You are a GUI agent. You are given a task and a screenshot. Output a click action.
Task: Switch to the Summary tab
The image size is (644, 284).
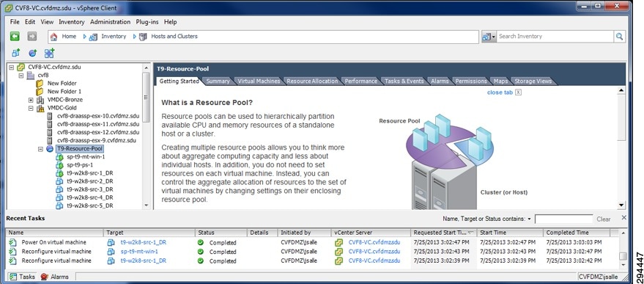218,81
